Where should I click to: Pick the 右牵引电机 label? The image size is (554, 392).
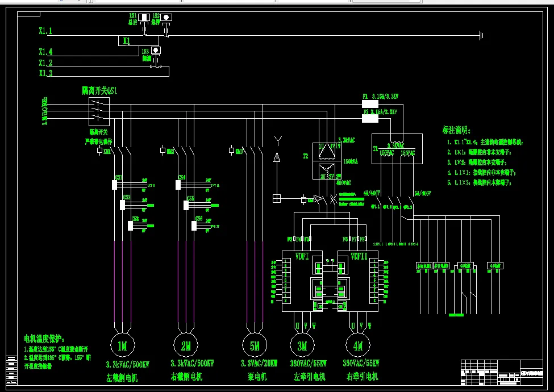tap(363, 377)
